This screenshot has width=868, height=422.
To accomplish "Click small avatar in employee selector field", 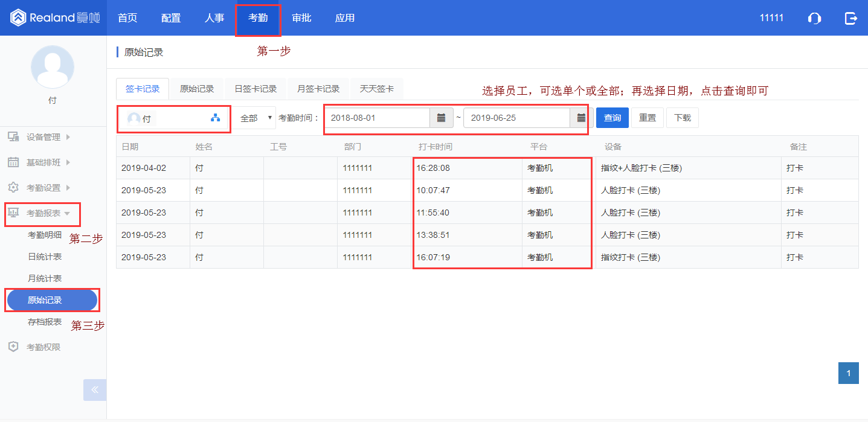I will (x=134, y=119).
